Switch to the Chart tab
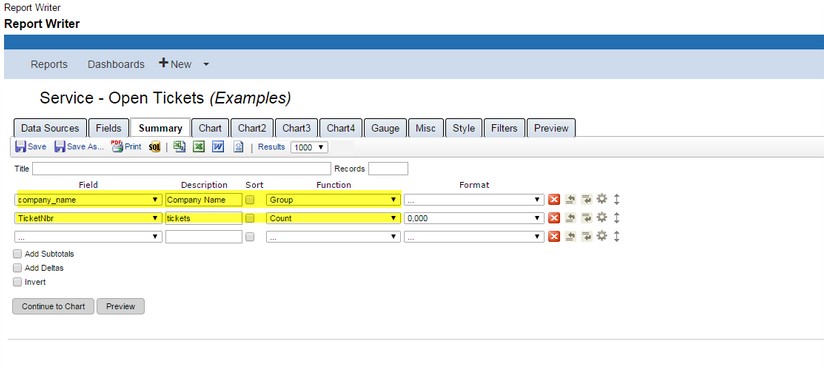The height and width of the screenshot is (373, 824). click(x=210, y=128)
